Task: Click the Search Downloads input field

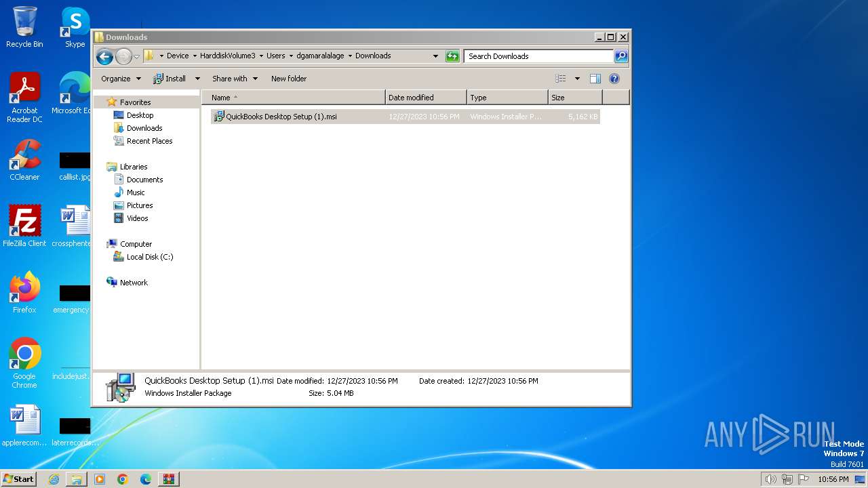Action: click(x=539, y=56)
